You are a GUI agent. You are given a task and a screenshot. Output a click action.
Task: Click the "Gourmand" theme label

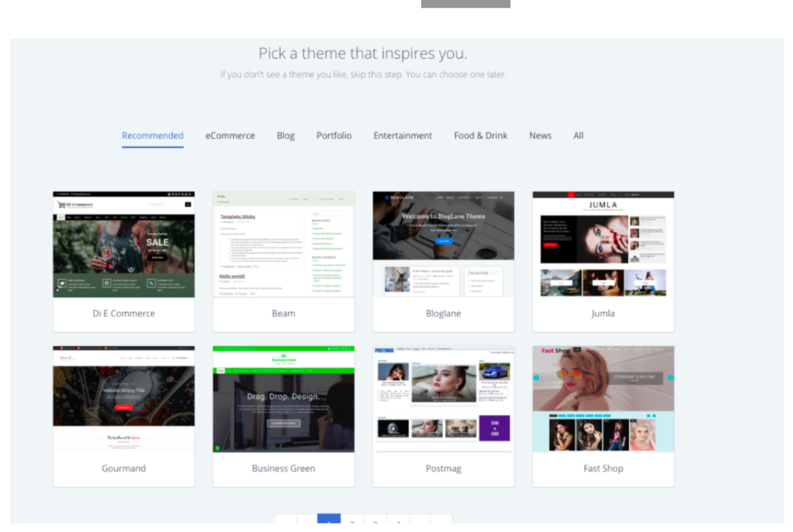124,469
